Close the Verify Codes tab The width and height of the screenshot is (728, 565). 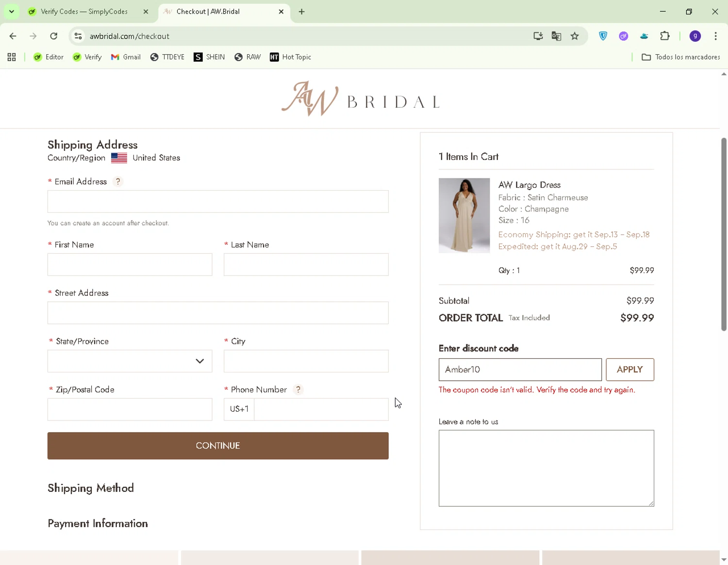[x=146, y=12]
